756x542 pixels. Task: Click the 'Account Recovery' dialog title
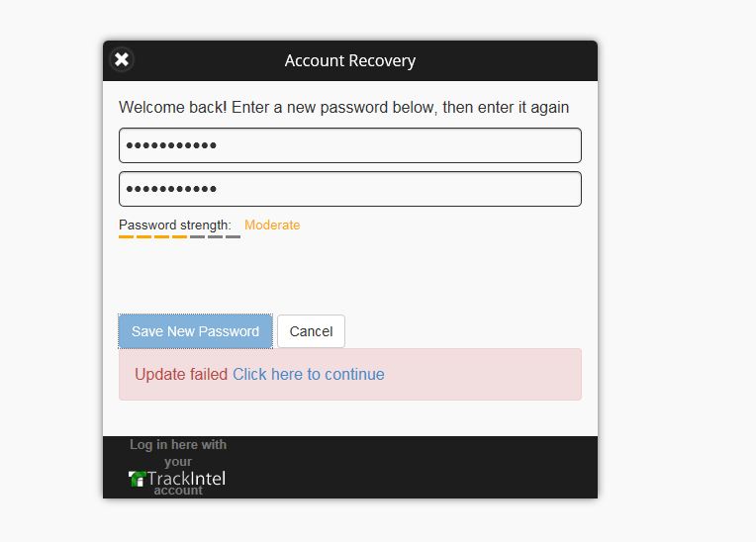[x=350, y=60]
